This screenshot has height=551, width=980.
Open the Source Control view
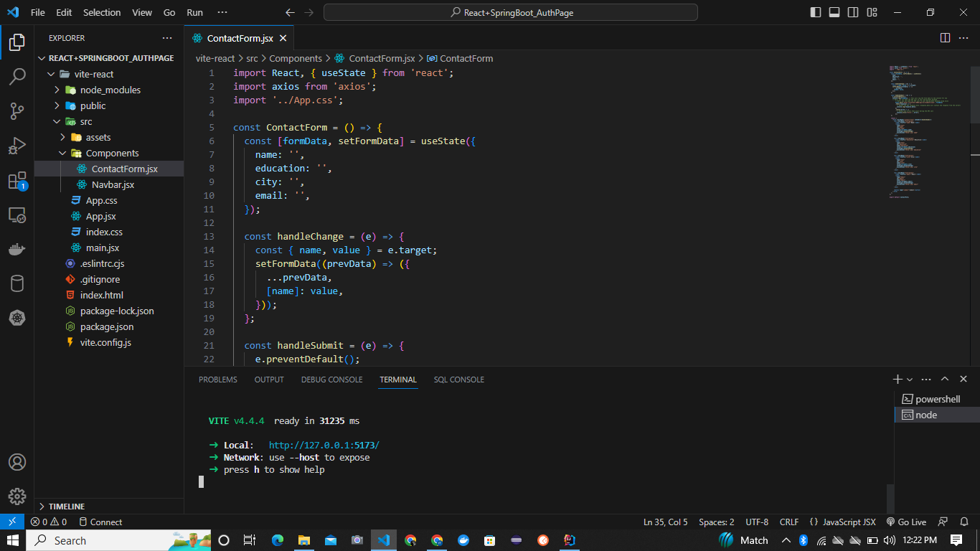click(x=17, y=111)
